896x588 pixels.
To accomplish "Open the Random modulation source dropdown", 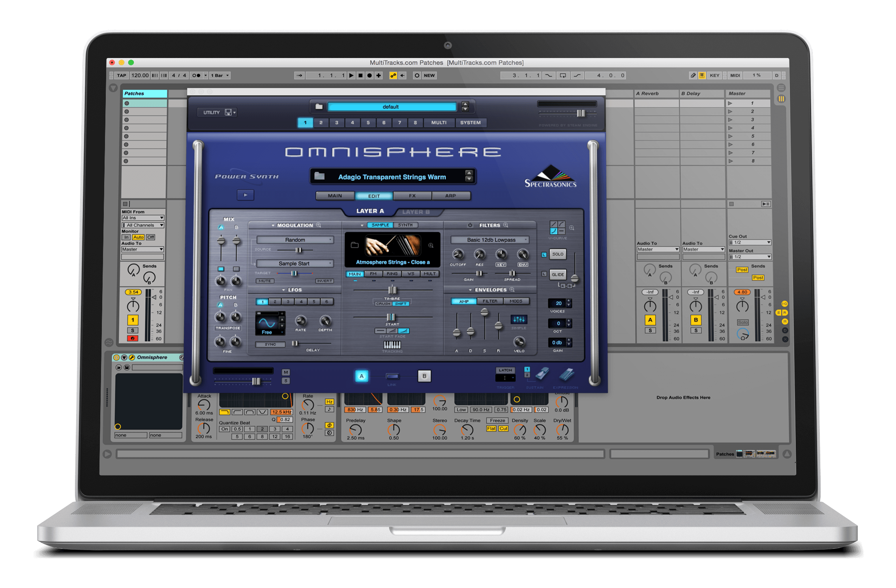I will [x=295, y=239].
